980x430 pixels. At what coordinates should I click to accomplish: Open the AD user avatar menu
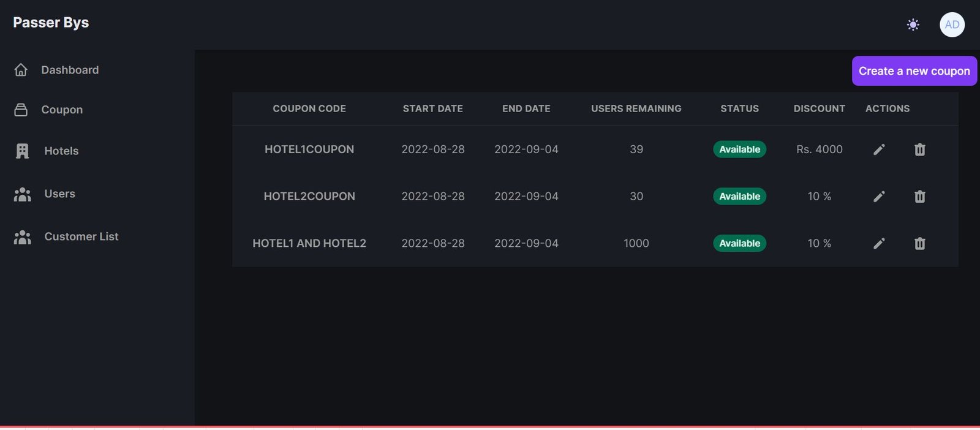(x=952, y=25)
